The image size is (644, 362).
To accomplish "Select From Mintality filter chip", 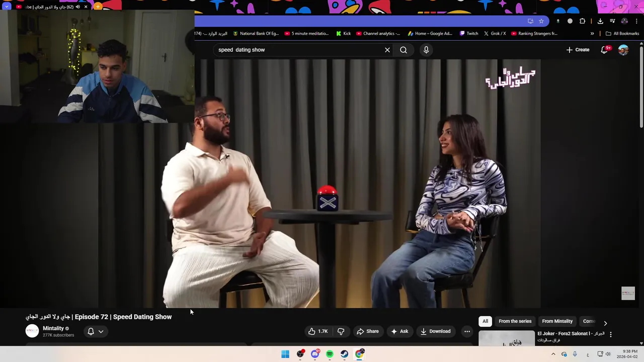I will (557, 321).
